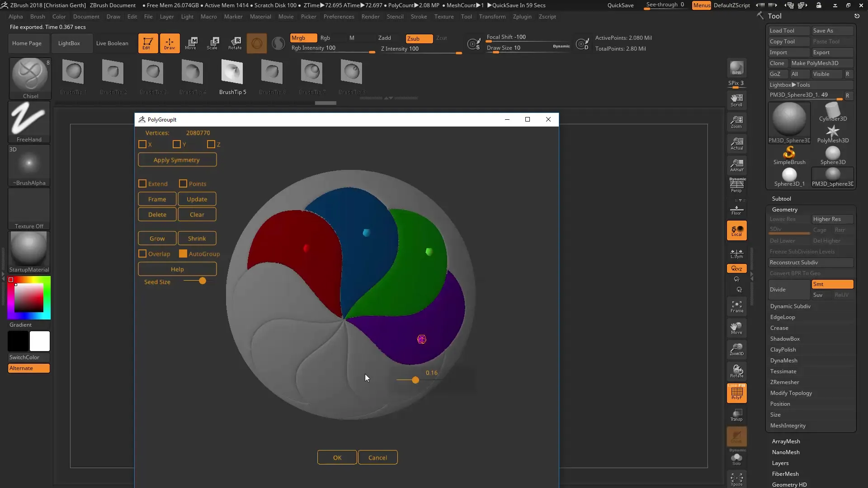Click the AAHalf icon
Screen dimensions: 868x488
[736, 165]
